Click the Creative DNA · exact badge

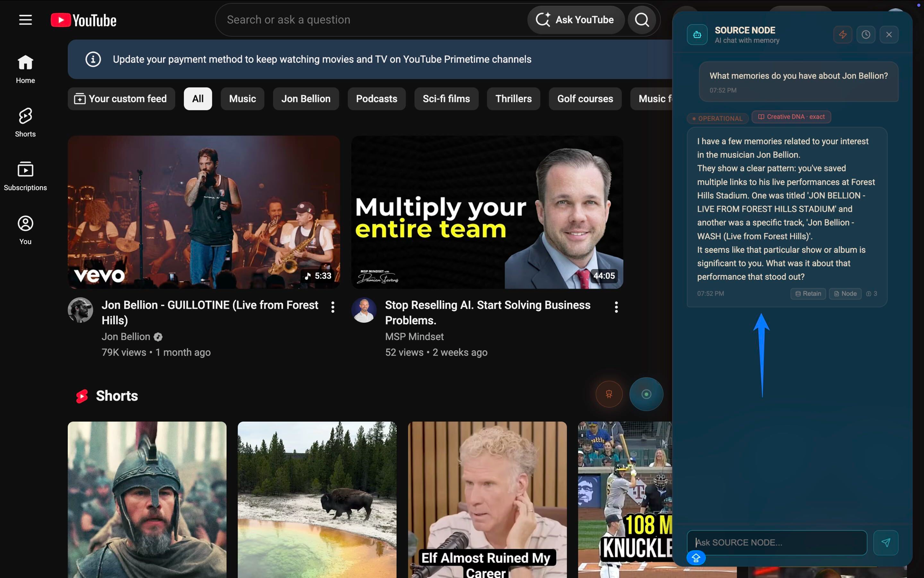click(791, 117)
